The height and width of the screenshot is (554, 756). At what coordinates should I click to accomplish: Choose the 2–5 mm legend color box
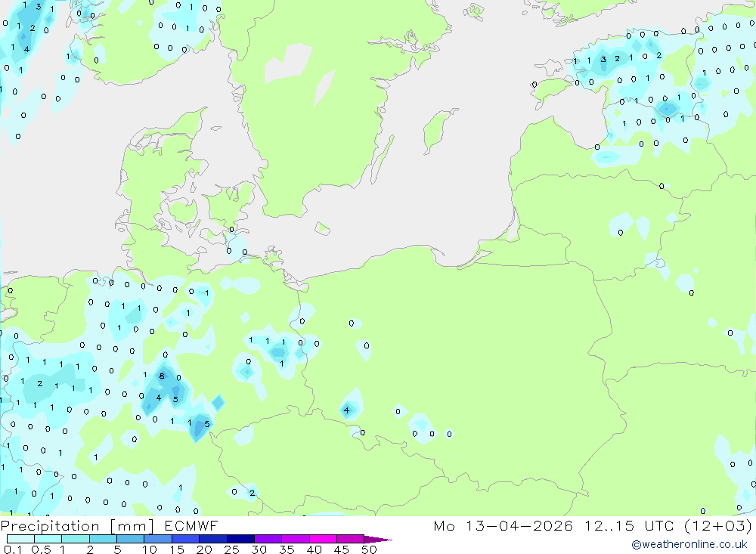click(x=103, y=539)
